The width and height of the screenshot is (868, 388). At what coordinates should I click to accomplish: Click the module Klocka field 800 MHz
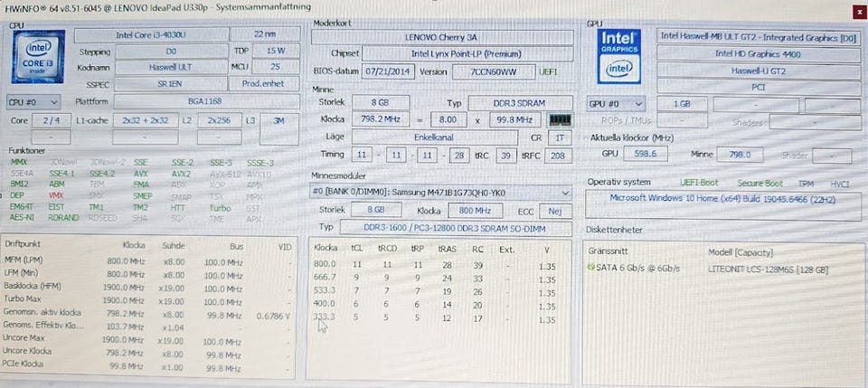tap(476, 211)
